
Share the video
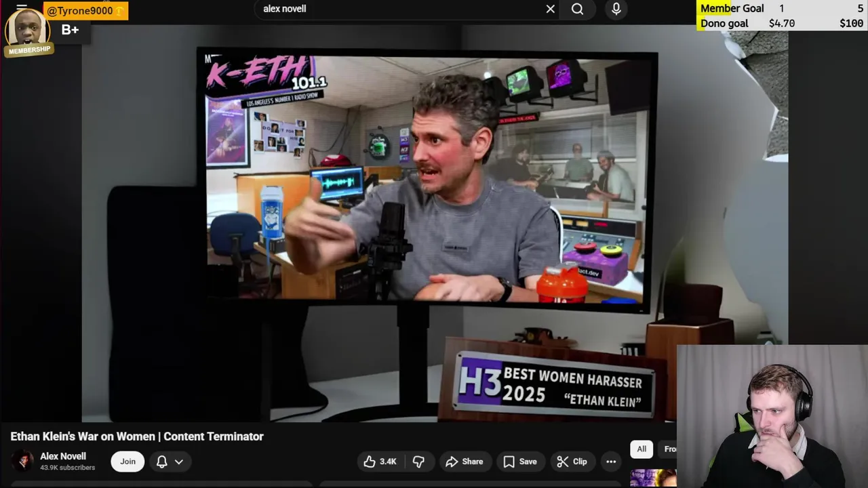[465, 462]
